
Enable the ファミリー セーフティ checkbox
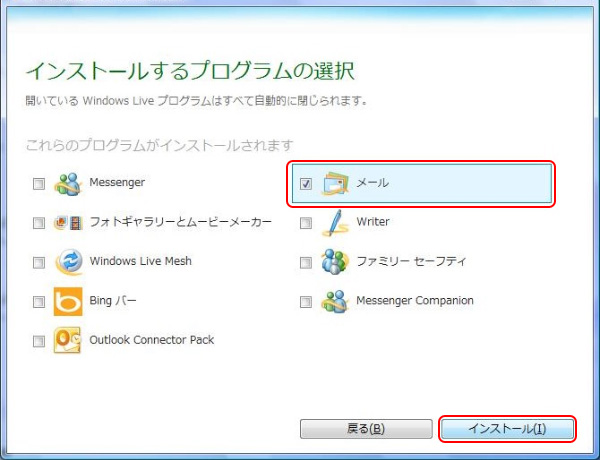pyautogui.click(x=306, y=263)
